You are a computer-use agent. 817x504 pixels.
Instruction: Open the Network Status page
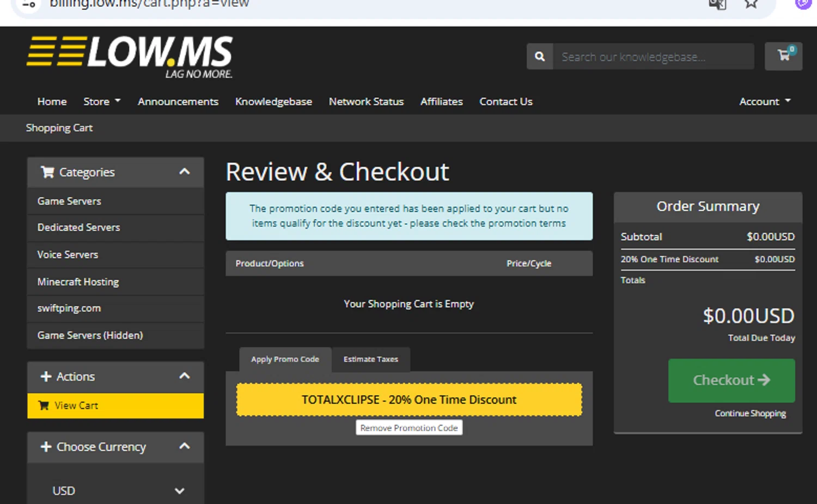(366, 102)
